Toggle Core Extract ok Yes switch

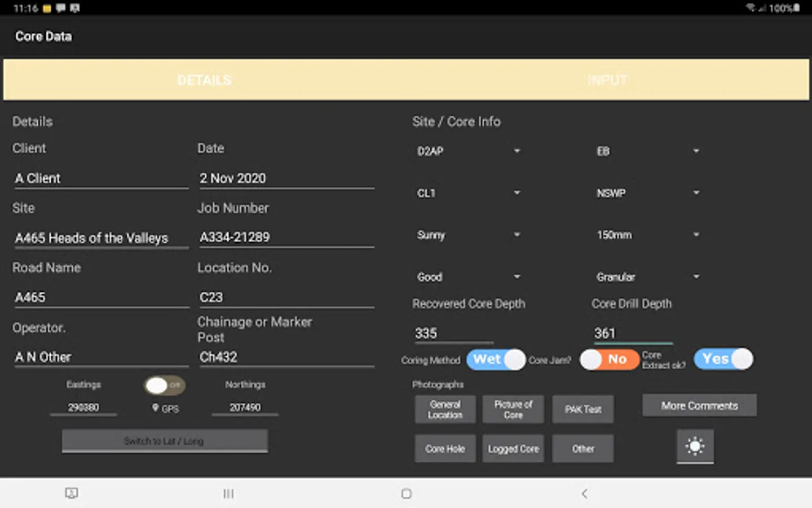tap(723, 359)
